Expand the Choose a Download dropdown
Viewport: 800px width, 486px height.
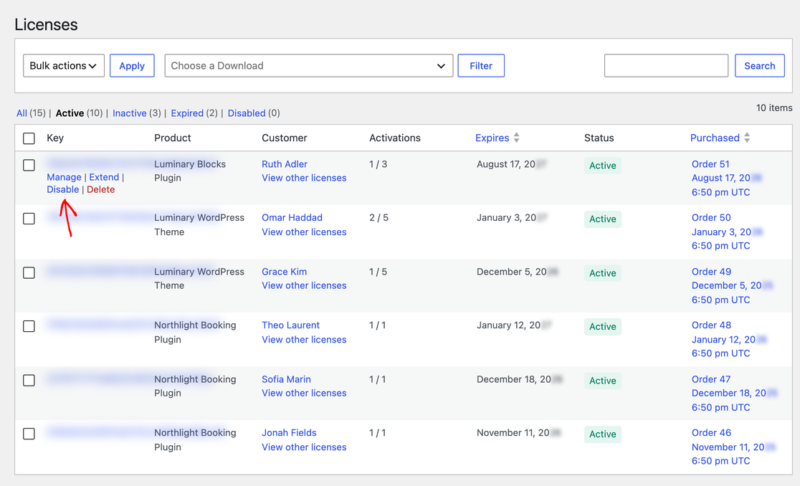click(x=309, y=66)
